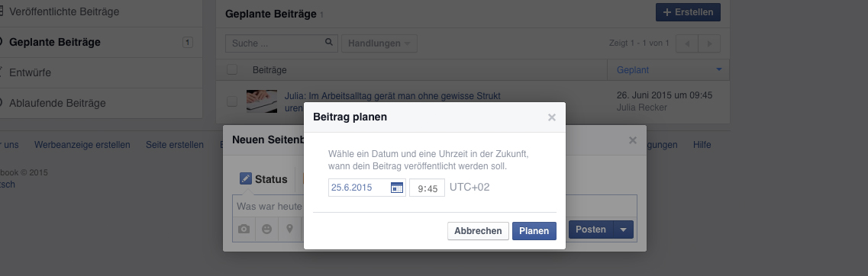Close the Beitrag planen dialog
868x276 pixels.
[551, 117]
